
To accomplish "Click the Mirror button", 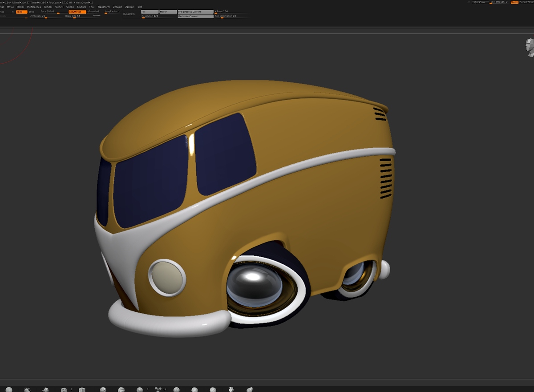I will coord(168,12).
